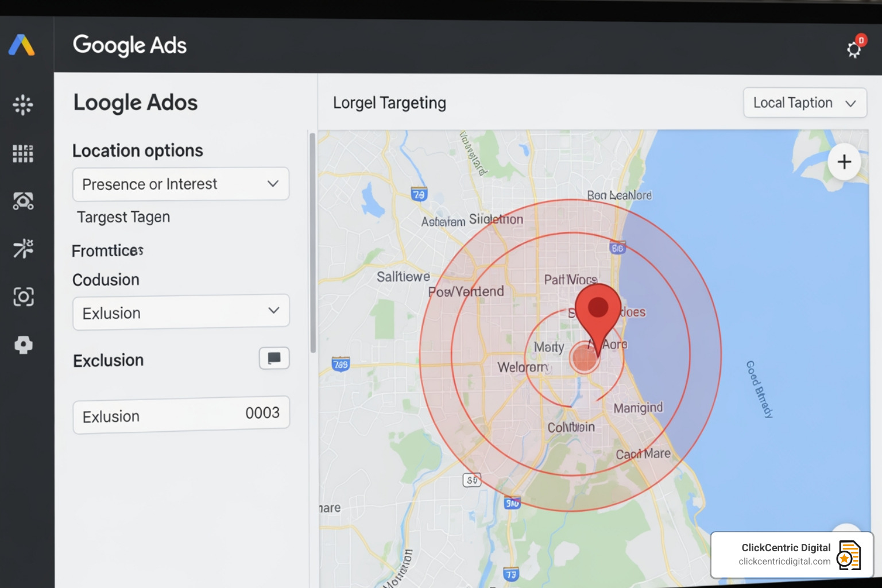Select the Manigind label on map
The height and width of the screenshot is (588, 882).
point(638,408)
